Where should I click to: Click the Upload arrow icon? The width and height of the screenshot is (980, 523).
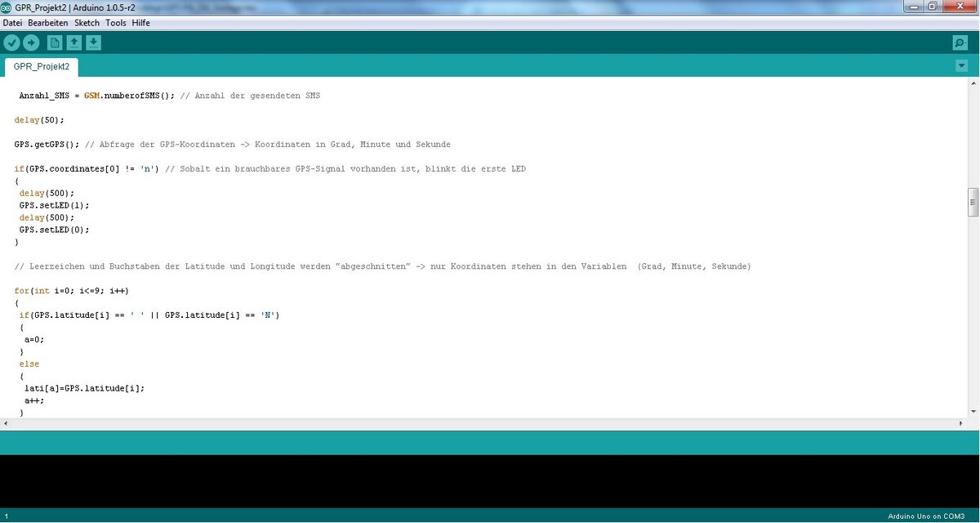31,42
